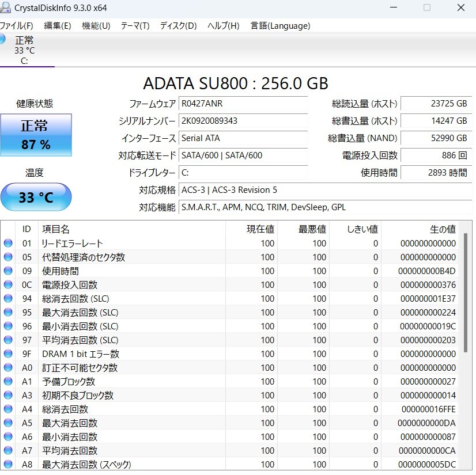Select the row name 代替処理済のセクタ数
The width and height of the screenshot is (476, 475).
[x=84, y=257]
